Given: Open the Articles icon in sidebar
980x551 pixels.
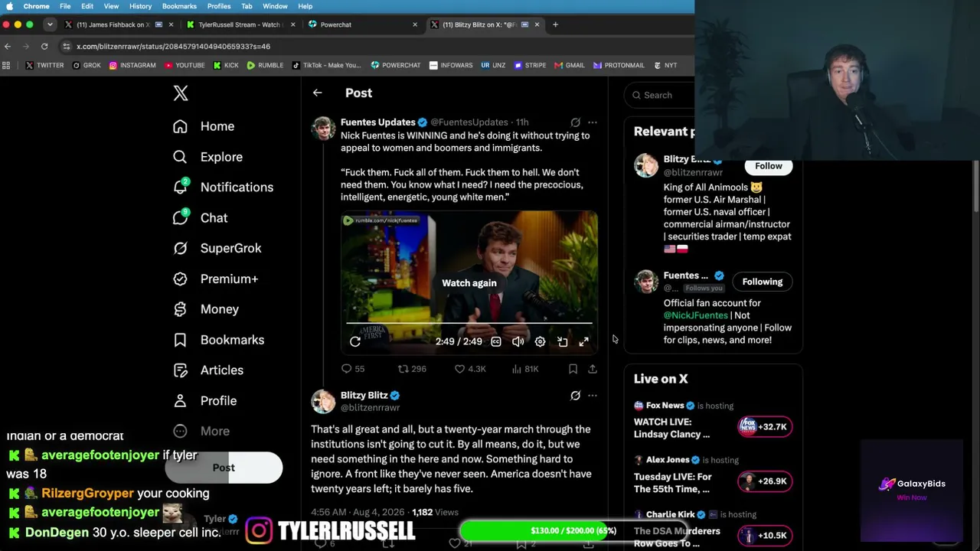Looking at the screenshot, I should coord(180,370).
